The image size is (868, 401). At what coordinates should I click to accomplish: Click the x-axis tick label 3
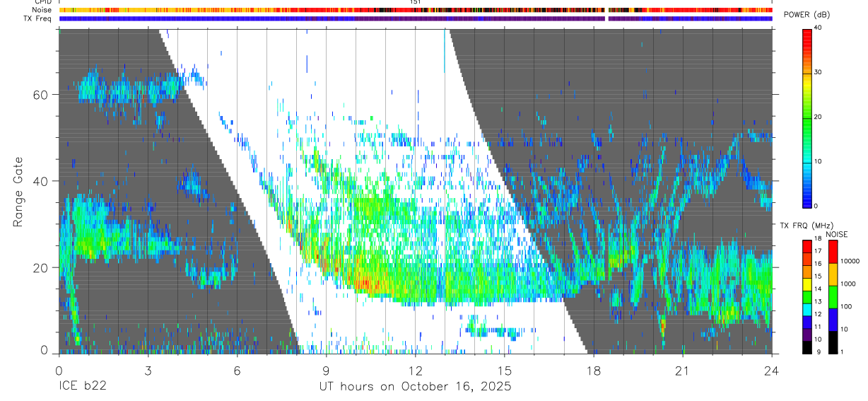point(147,370)
